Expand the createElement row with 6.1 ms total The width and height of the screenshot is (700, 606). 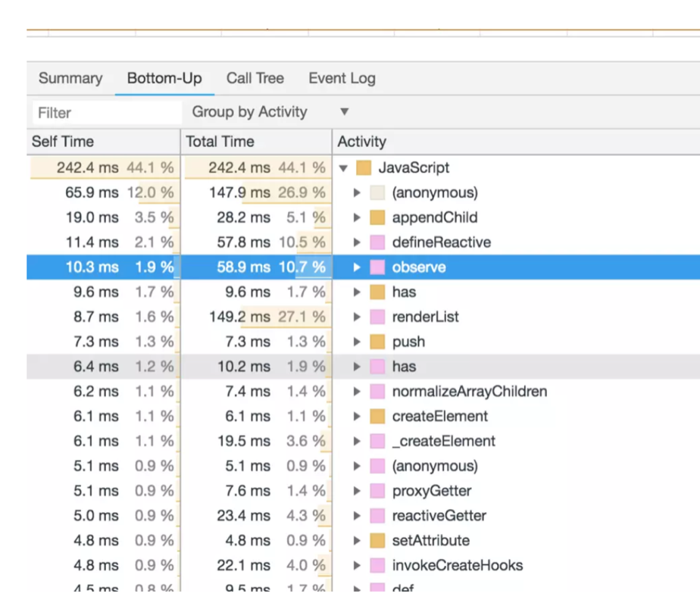[357, 417]
